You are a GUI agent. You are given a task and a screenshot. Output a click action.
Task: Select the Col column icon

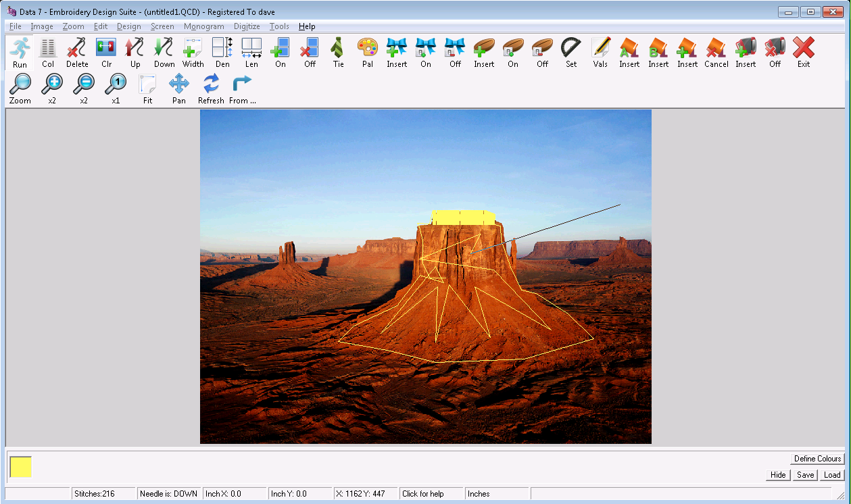coord(48,48)
